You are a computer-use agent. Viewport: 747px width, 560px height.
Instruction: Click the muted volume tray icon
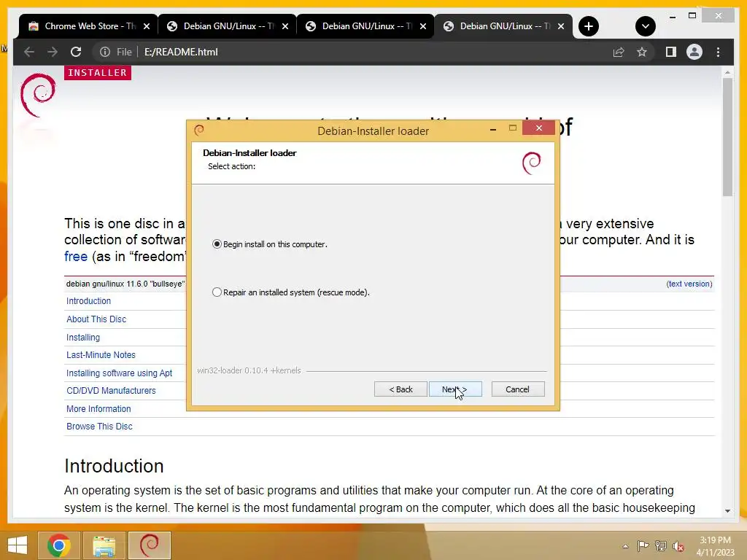click(678, 545)
